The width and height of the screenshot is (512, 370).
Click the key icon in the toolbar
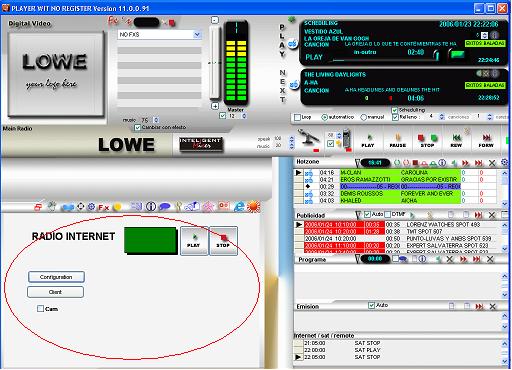(x=178, y=207)
